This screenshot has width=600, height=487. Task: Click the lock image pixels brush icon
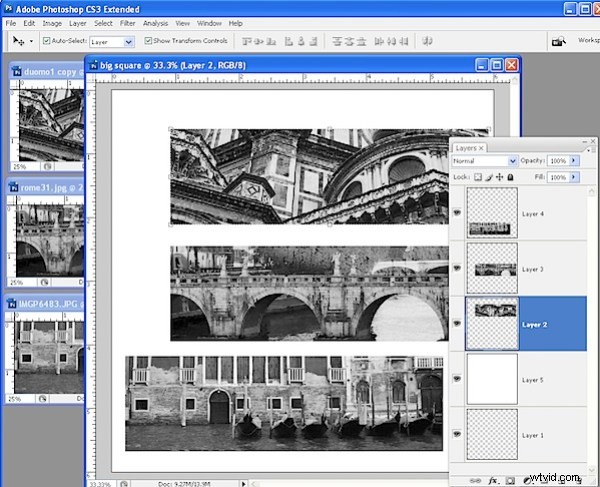click(489, 177)
